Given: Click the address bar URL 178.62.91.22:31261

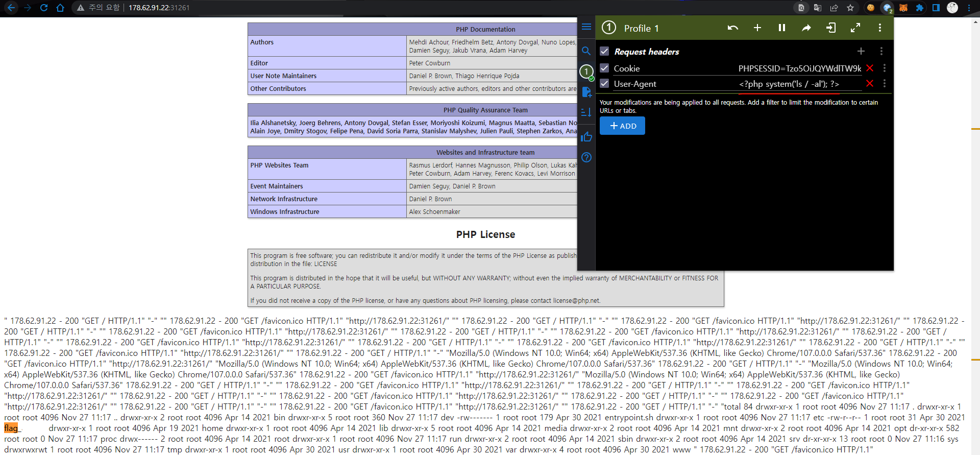Looking at the screenshot, I should (159, 8).
